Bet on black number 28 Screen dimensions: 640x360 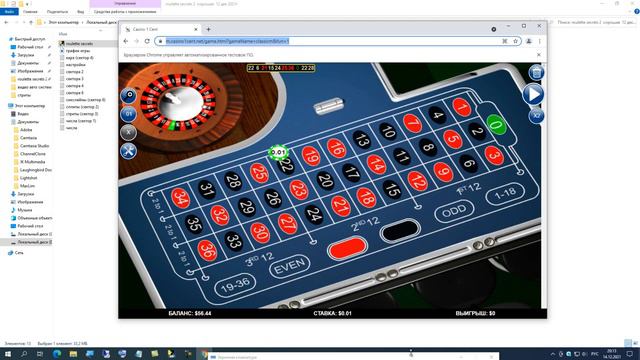pyautogui.click(x=233, y=181)
